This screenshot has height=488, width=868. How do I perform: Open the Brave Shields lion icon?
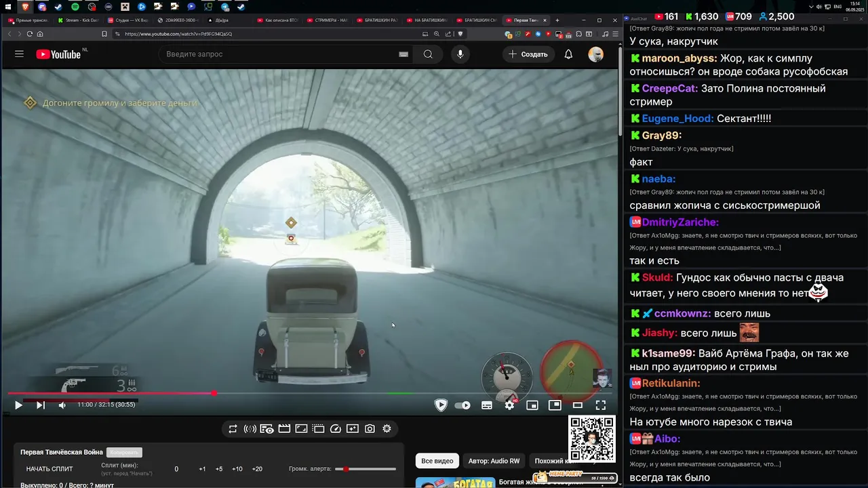pyautogui.click(x=460, y=34)
